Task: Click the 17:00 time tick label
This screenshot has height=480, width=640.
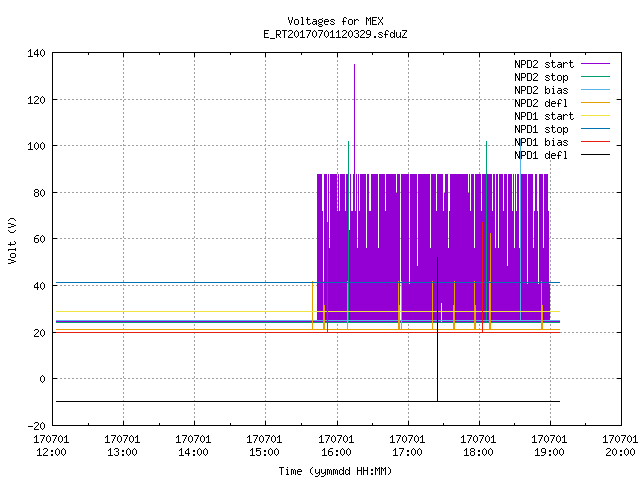Action: click(407, 452)
